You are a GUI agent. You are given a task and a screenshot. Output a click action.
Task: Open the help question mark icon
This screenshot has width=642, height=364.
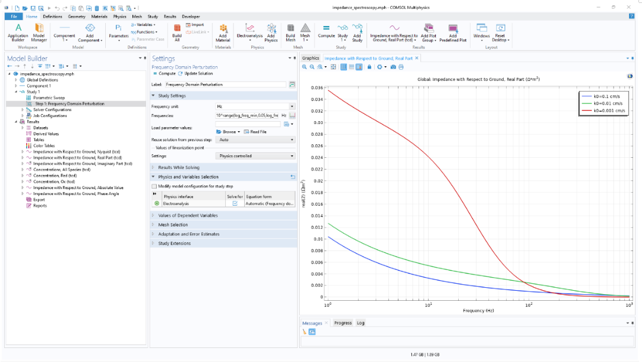tap(631, 17)
